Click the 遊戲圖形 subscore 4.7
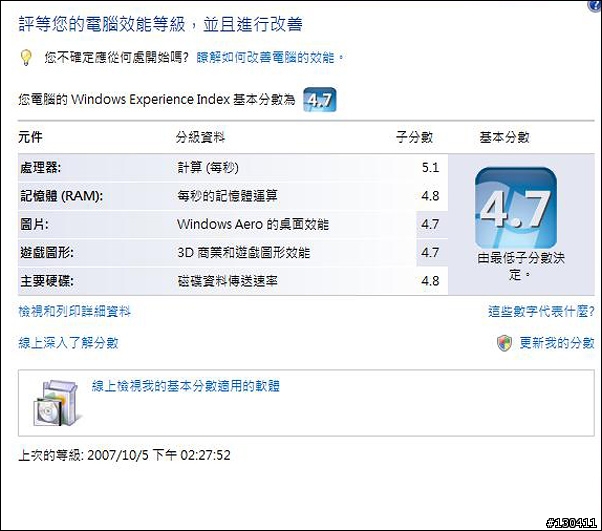Screen dimensions: 602x531 pyautogui.click(x=430, y=253)
